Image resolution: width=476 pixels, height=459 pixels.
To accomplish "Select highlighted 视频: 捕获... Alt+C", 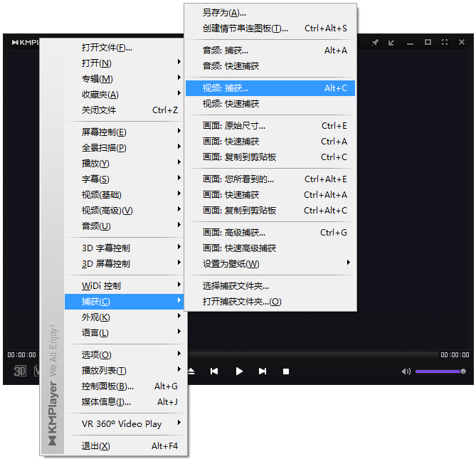I will coord(270,88).
